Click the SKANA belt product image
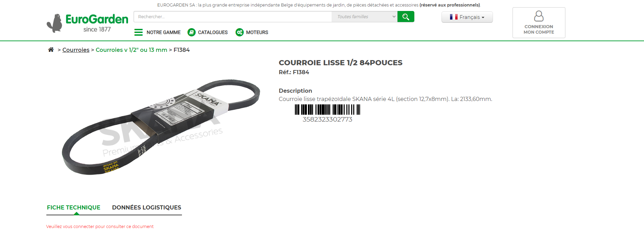This screenshot has height=250, width=644. pyautogui.click(x=161, y=127)
